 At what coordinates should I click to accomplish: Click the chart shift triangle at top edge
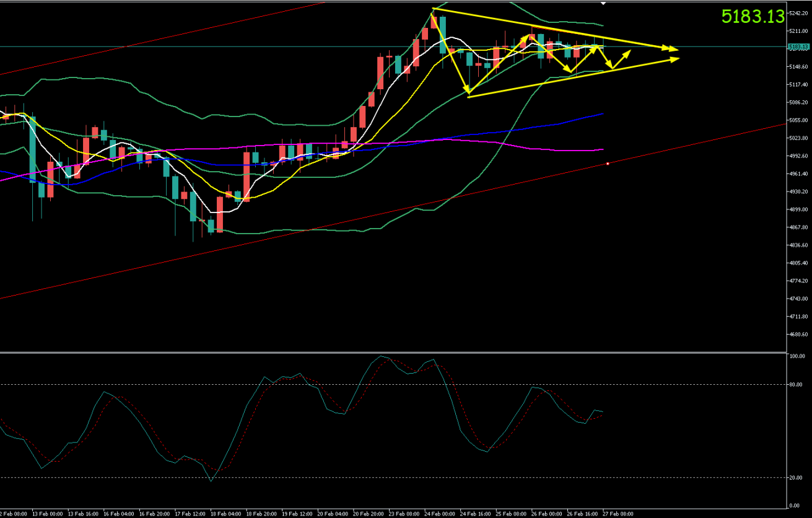pyautogui.click(x=604, y=3)
